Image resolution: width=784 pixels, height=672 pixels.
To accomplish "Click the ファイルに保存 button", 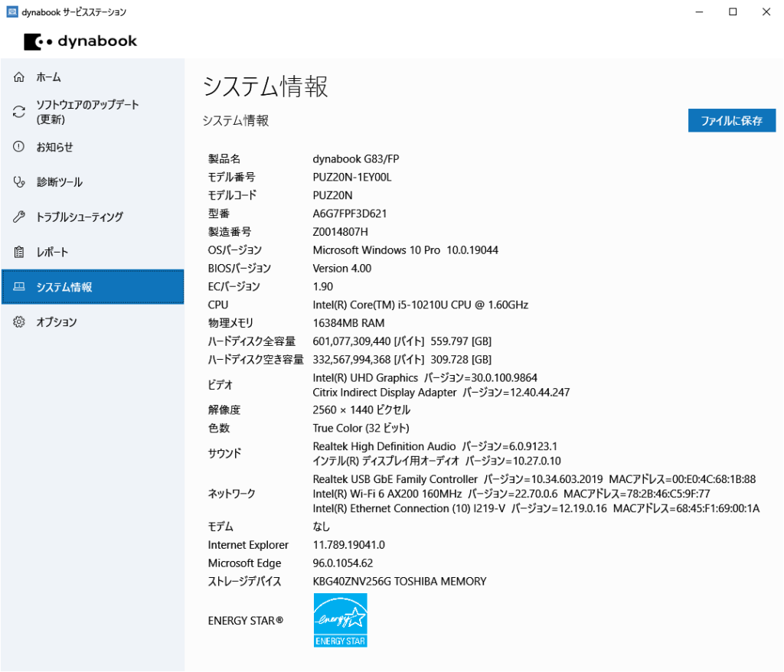I will (x=731, y=120).
